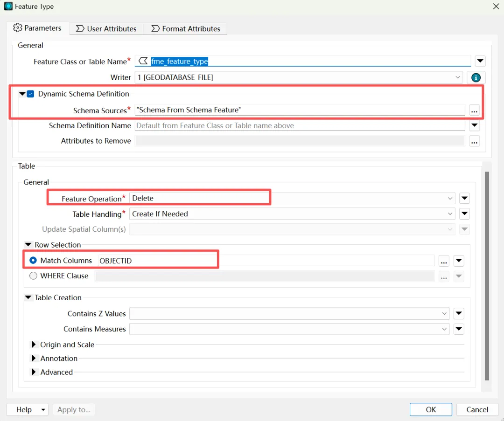Click the Help button

(x=24, y=409)
